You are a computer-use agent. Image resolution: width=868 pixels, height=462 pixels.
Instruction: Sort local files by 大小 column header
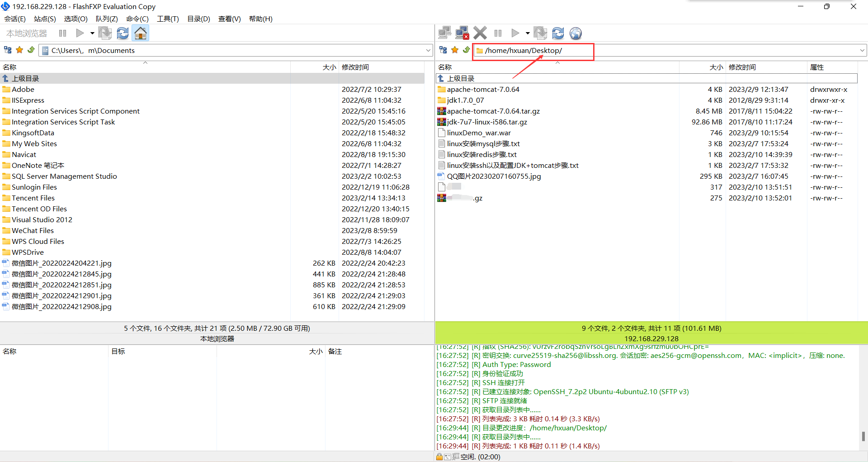tap(315, 67)
